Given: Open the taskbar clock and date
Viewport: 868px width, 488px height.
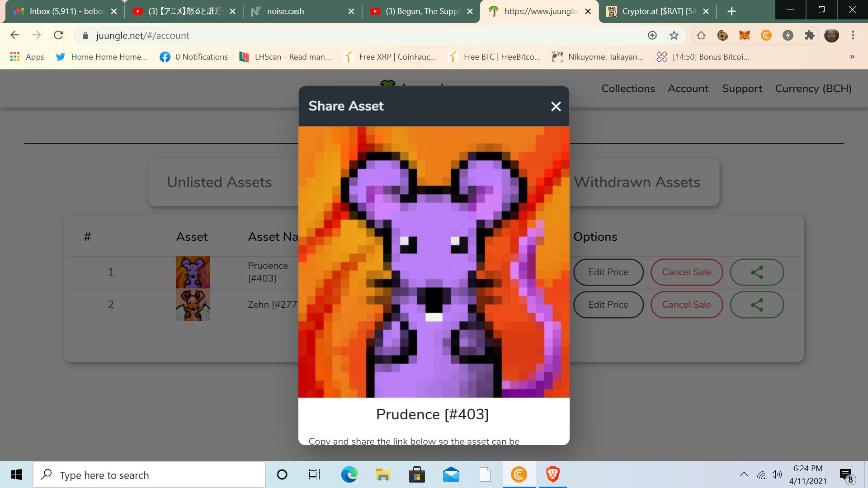Looking at the screenshot, I should (808, 474).
